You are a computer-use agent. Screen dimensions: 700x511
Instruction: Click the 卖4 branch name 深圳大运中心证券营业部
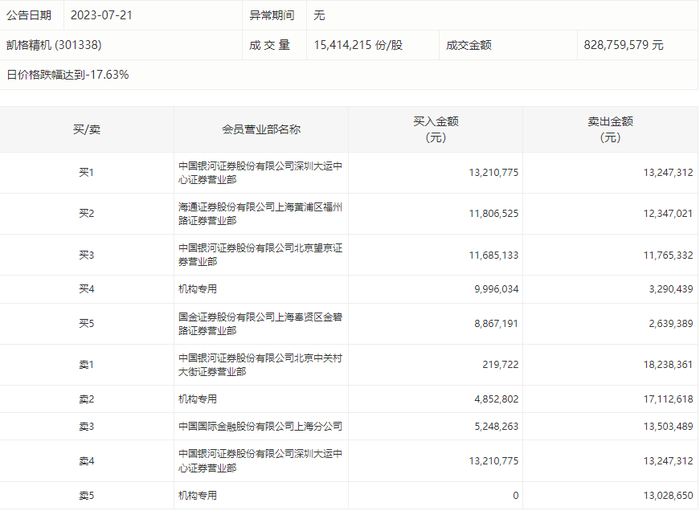[260, 461]
